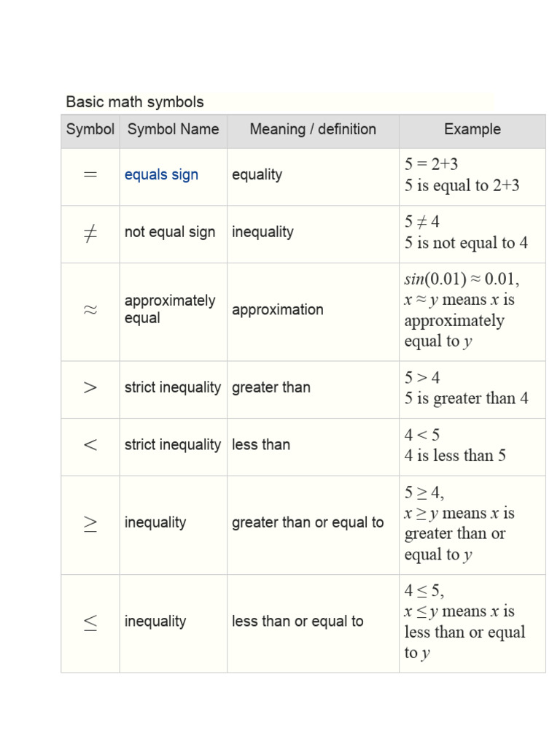Screen dimensions: 560x747
Task: Click the approximation meaning cell
Action: coord(277,310)
